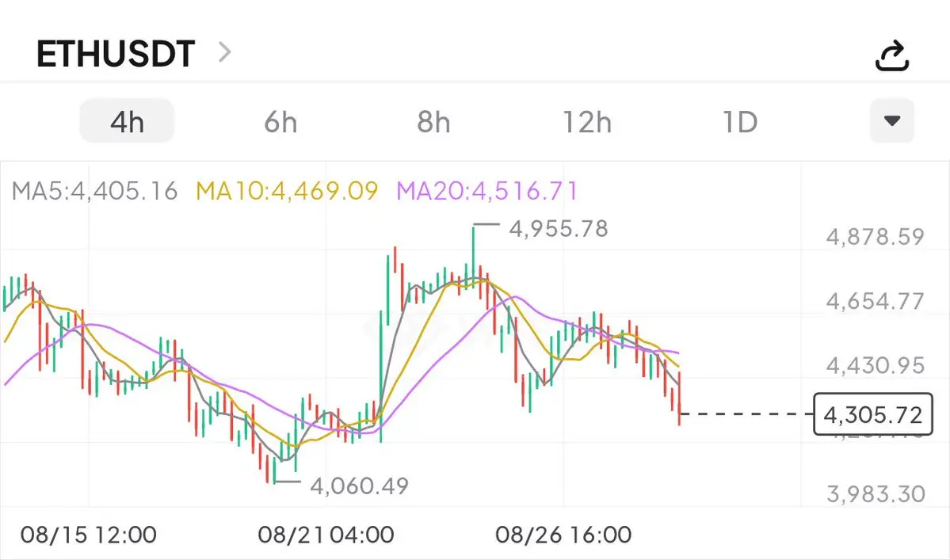Click the 3,983.30 price axis label
Image resolution: width=950 pixels, height=560 pixels.
[x=876, y=494]
